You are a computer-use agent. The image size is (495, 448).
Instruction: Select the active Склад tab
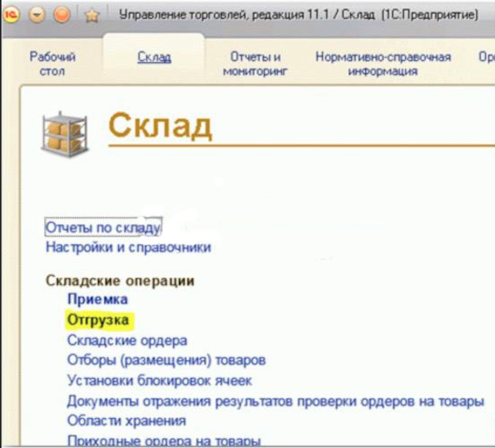click(x=154, y=57)
